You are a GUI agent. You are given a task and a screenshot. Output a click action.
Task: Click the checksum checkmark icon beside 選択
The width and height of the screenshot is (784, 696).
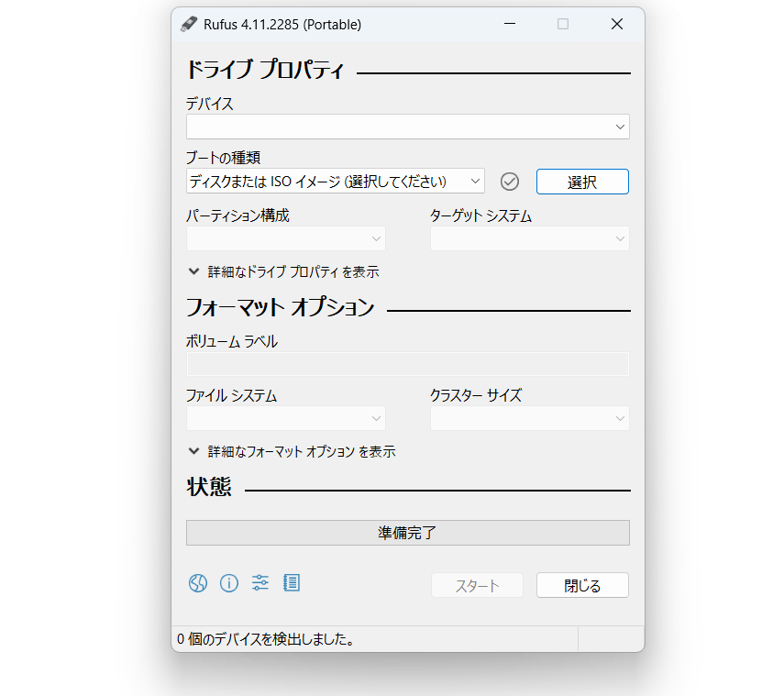click(x=510, y=182)
